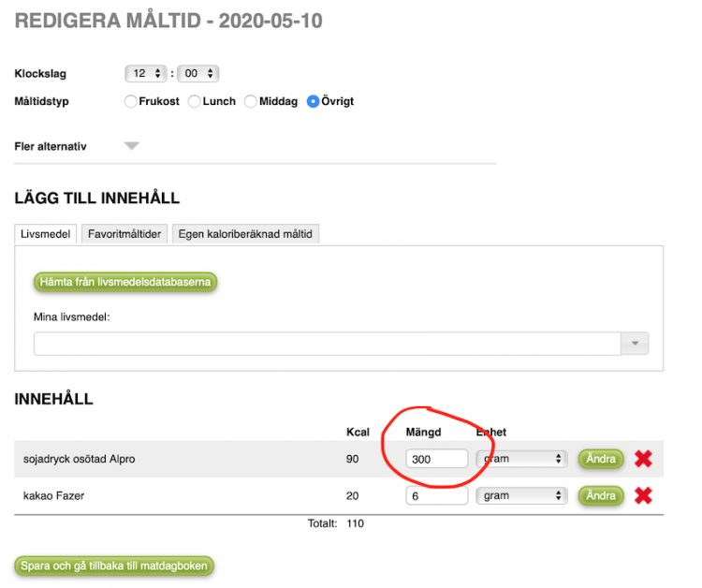Open the minutes selector showing 00

pos(197,73)
